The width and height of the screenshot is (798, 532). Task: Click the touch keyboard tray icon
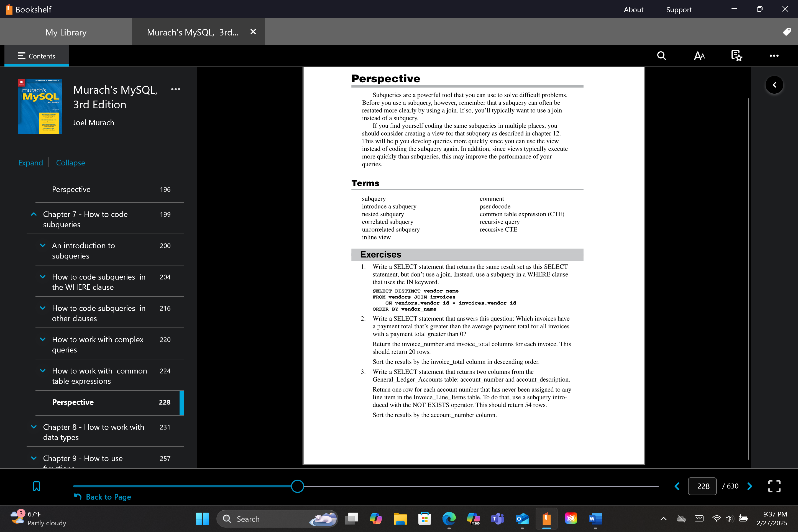pyautogui.click(x=699, y=518)
